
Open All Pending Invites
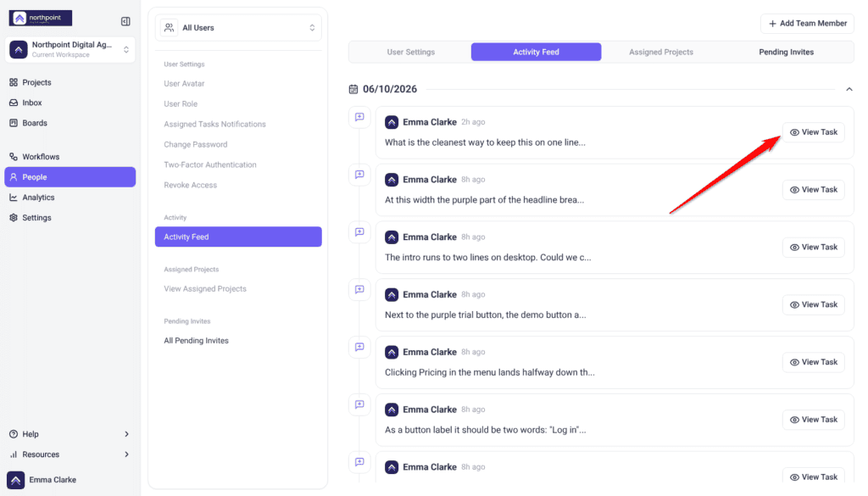click(196, 341)
